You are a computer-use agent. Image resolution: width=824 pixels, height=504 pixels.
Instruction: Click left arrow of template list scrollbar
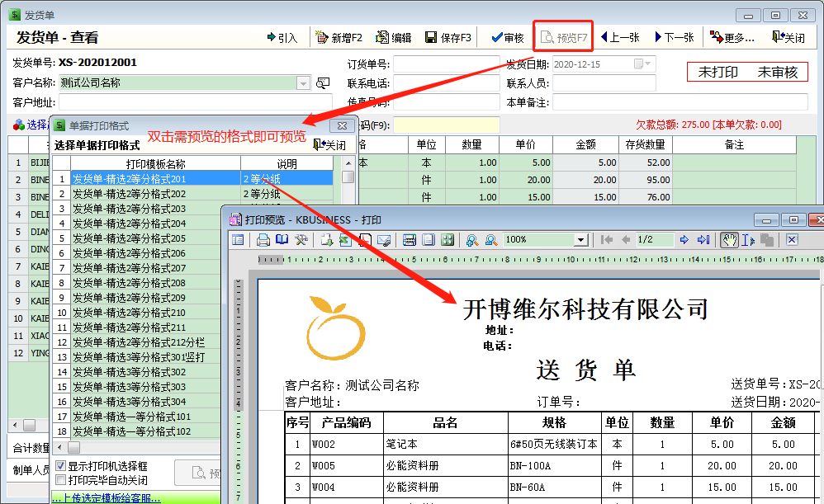(x=59, y=447)
